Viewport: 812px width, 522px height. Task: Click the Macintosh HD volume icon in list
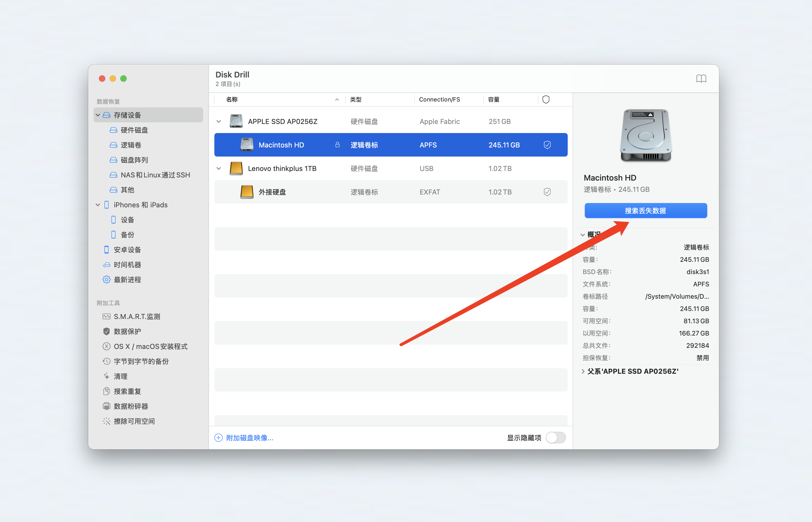[x=246, y=145]
